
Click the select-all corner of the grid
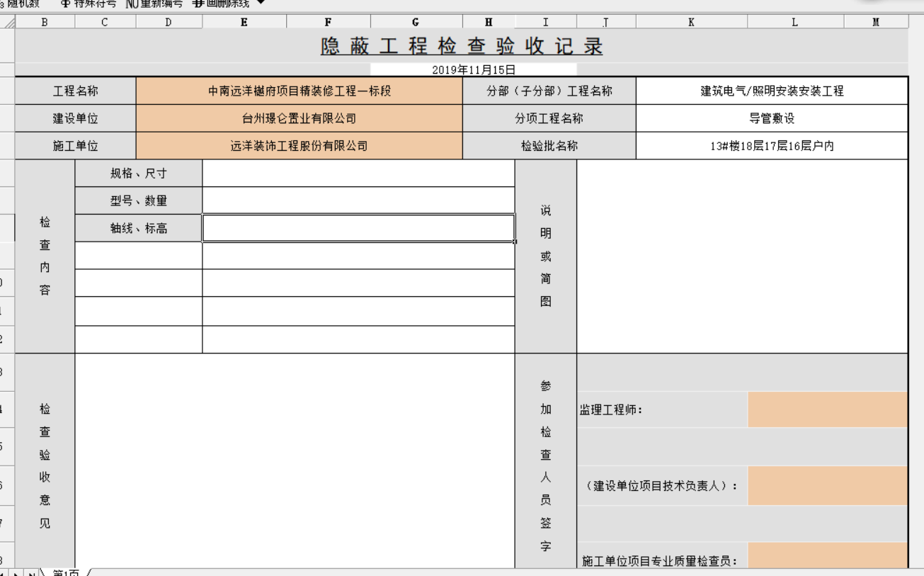pos(7,22)
